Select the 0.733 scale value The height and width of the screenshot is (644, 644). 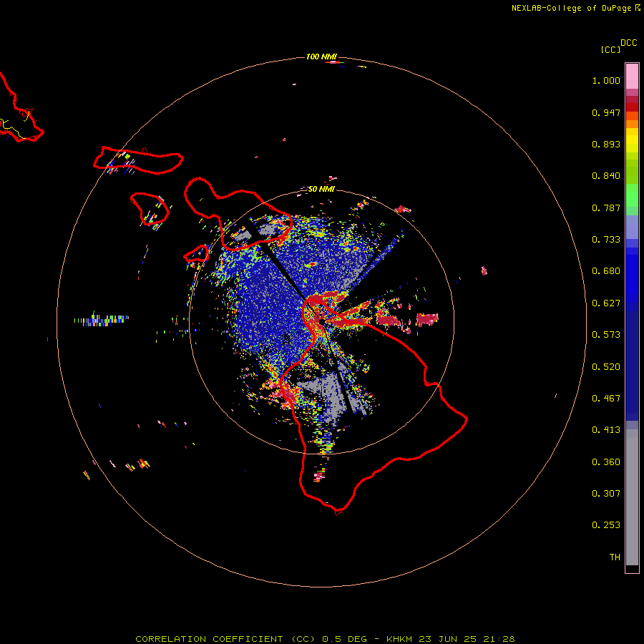[x=606, y=240]
